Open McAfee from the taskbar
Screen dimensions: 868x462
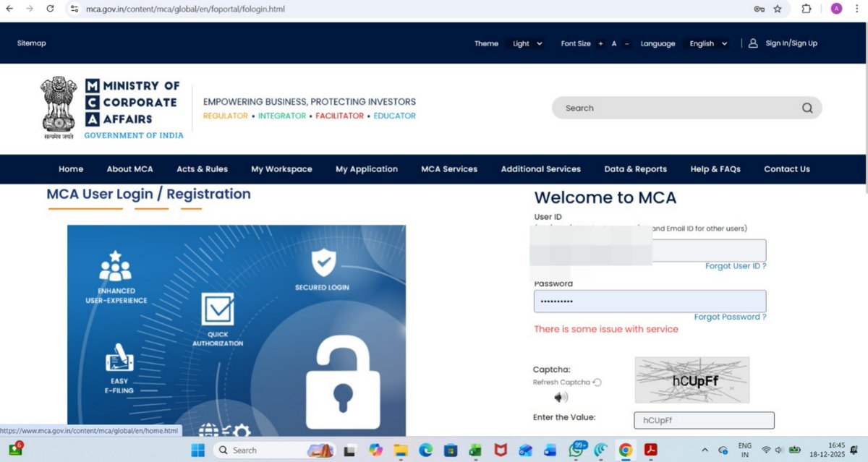coord(501,450)
